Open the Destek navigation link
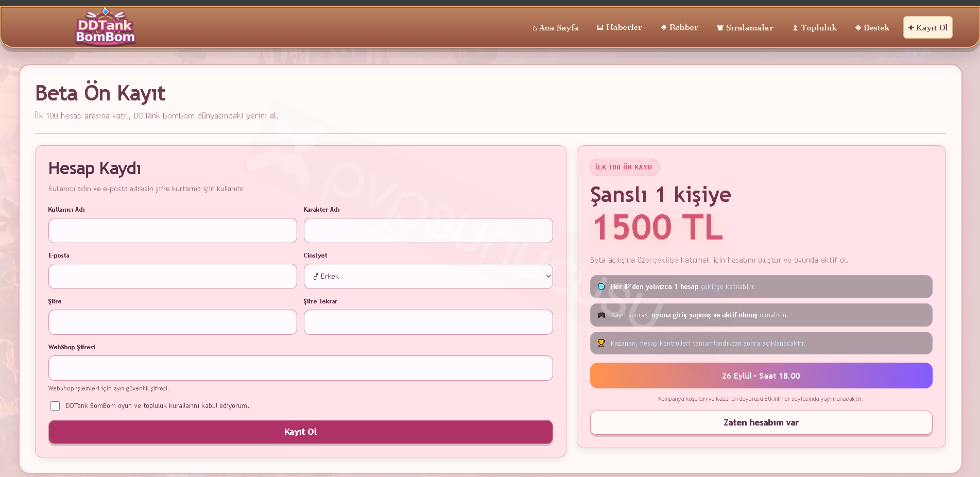This screenshot has width=980, height=477. coord(872,28)
